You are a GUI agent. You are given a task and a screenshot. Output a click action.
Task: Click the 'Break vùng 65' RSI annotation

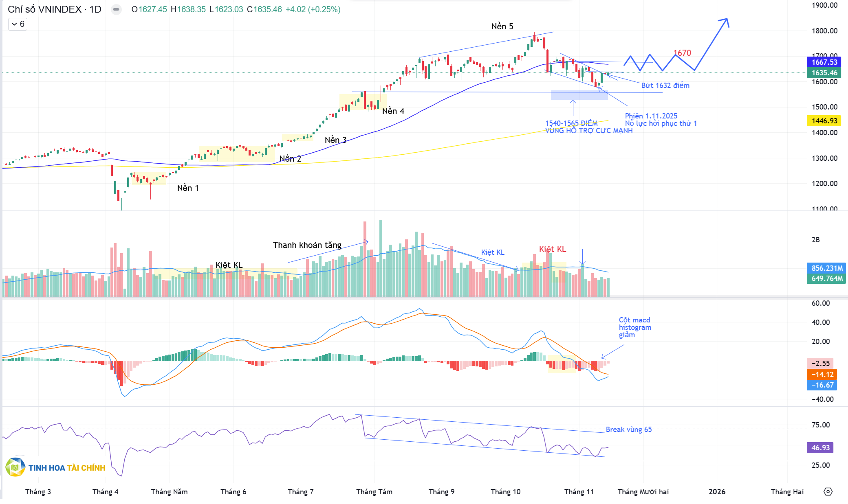tap(628, 429)
